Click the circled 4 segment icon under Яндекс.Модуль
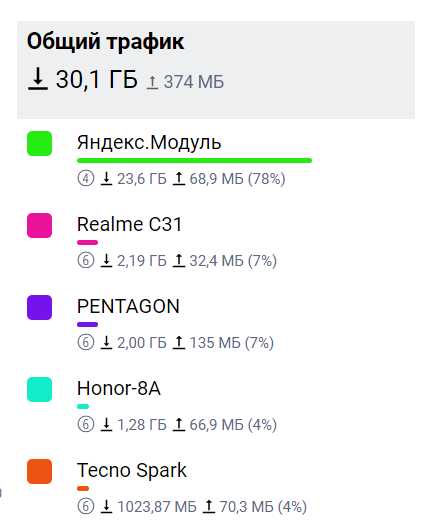Image resolution: width=435 pixels, height=531 pixels. click(x=86, y=178)
